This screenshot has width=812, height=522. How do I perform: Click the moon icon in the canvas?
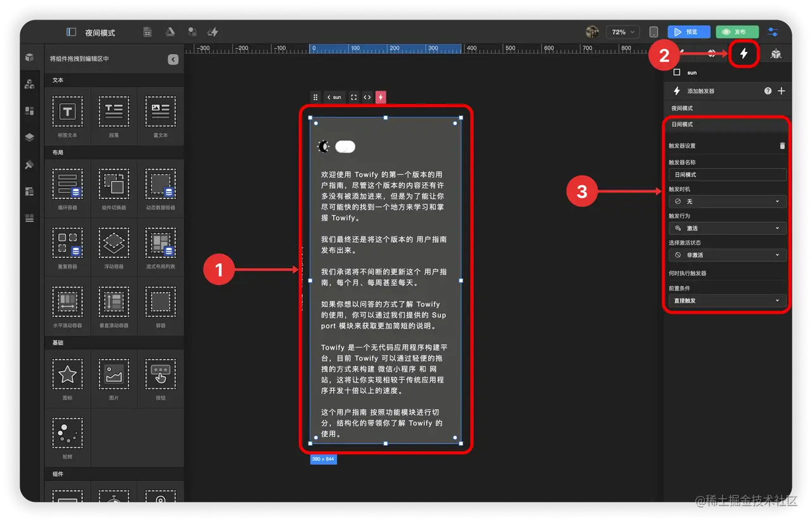[x=324, y=147]
